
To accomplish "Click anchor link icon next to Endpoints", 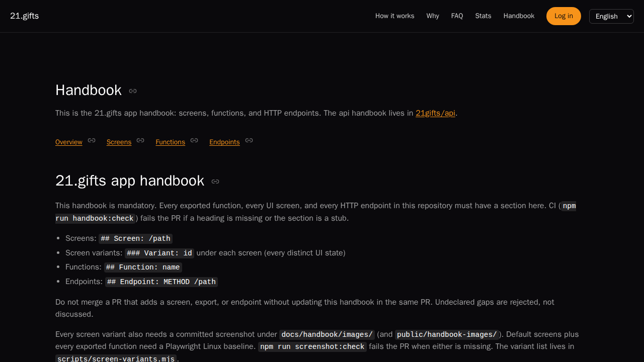I will coord(249,140).
